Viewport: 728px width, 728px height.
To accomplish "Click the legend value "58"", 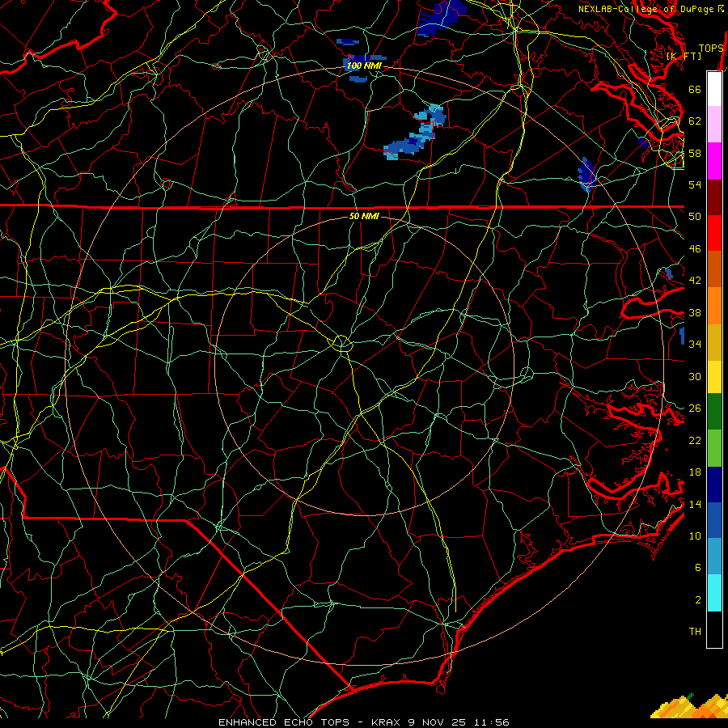I will pos(695,153).
